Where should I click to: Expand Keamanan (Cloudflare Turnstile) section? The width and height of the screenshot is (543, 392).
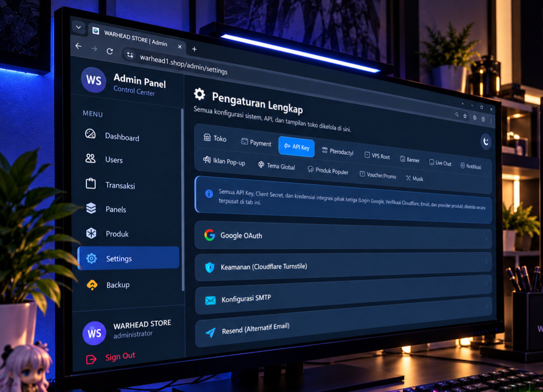[x=343, y=267]
